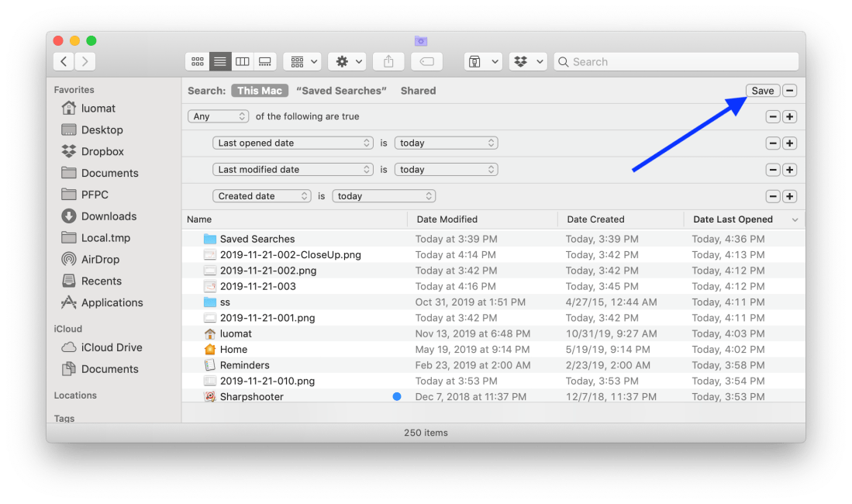Image resolution: width=852 pixels, height=504 pixels.
Task: Switch to icon view in toolbar
Action: [197, 62]
